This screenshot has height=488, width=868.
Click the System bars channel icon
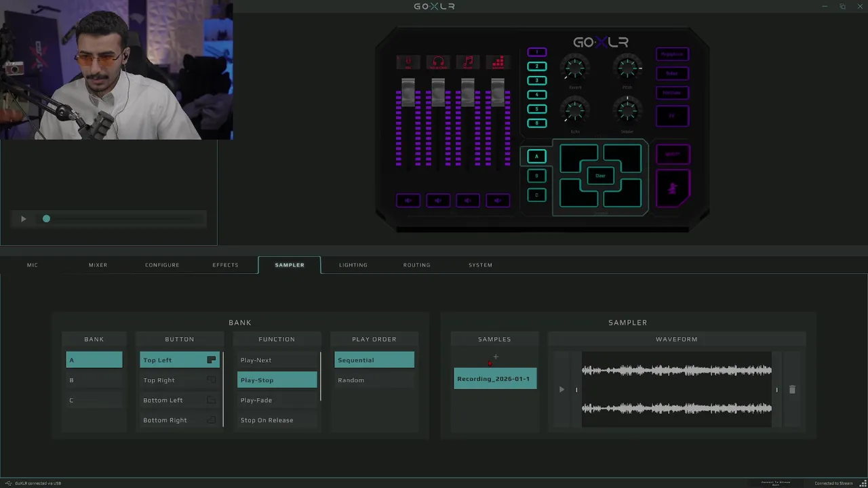[498, 62]
